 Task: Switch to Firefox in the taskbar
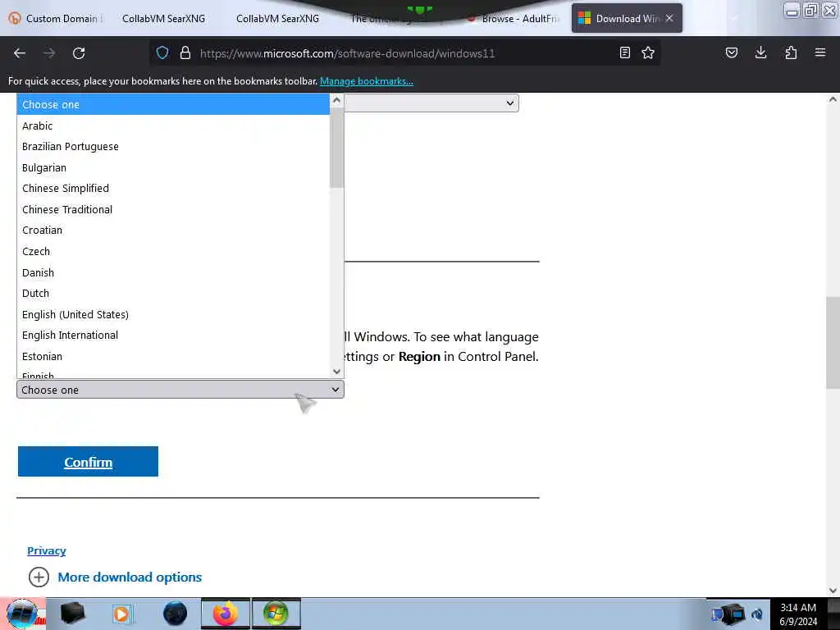point(226,614)
